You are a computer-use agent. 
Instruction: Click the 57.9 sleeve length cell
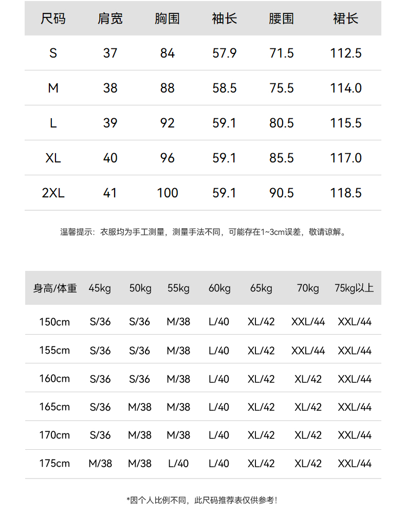pos(225,53)
